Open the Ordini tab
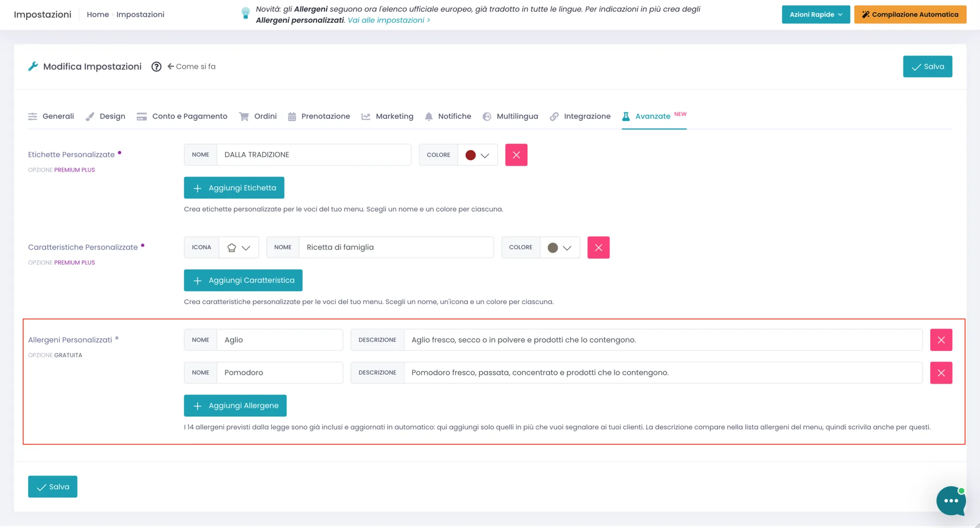This screenshot has height=528, width=980. tap(258, 116)
